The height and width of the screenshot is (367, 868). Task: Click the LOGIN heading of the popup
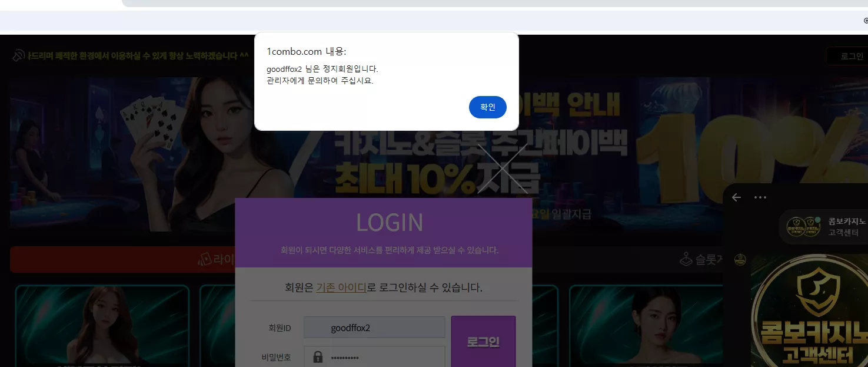tap(390, 223)
